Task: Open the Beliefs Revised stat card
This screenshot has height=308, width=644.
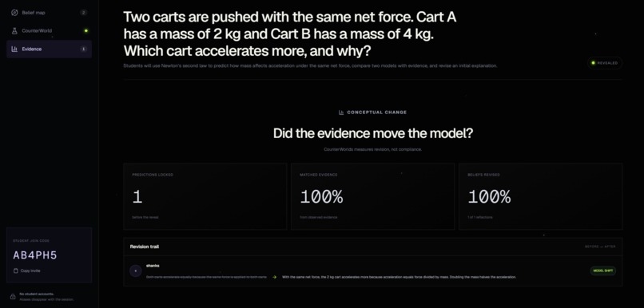Action: click(540, 196)
